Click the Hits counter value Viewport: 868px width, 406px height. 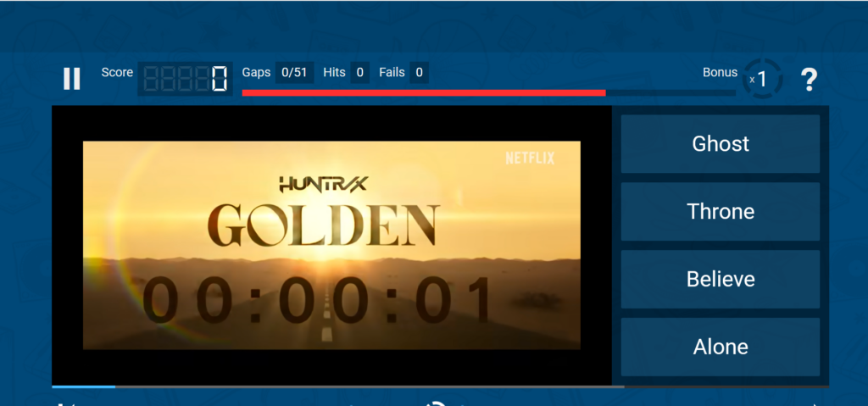(359, 73)
